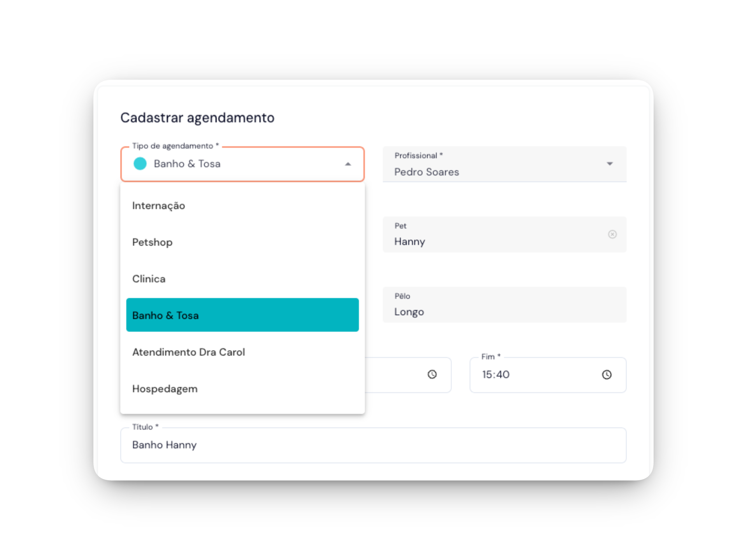Click the Cadastrar agendamento heading
This screenshot has height=560, width=747.
point(197,117)
